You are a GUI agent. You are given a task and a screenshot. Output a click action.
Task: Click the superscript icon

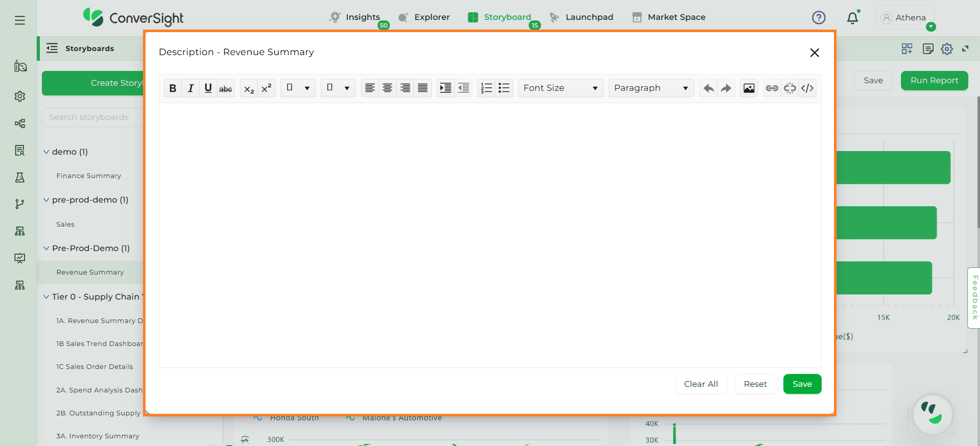266,88
